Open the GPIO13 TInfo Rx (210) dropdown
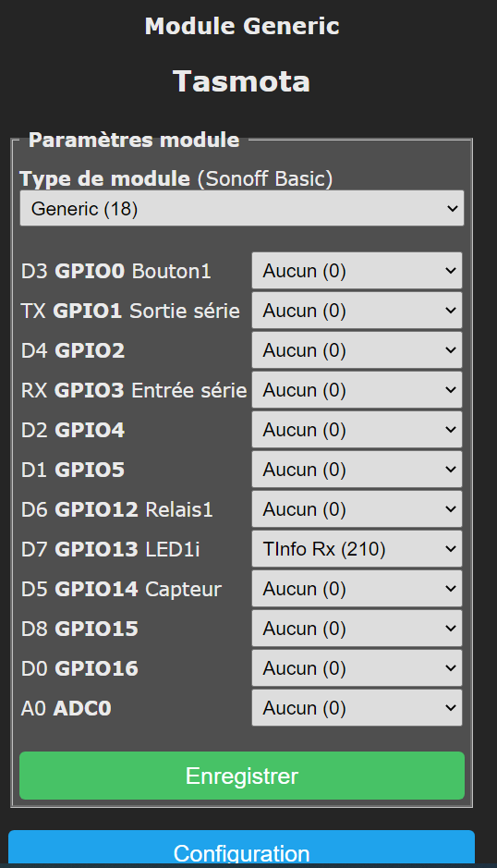Image resolution: width=497 pixels, height=868 pixels. 357,549
